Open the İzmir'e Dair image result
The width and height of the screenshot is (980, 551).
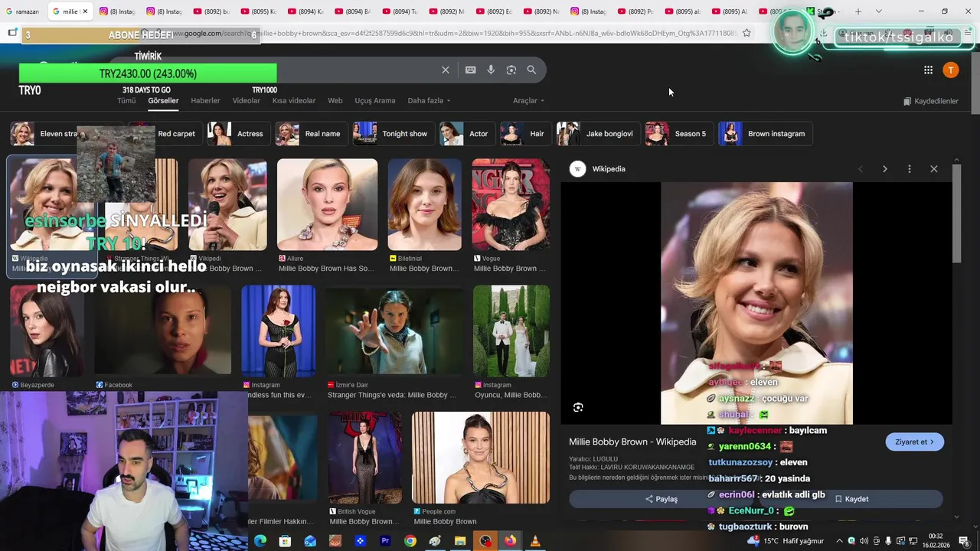point(394,331)
